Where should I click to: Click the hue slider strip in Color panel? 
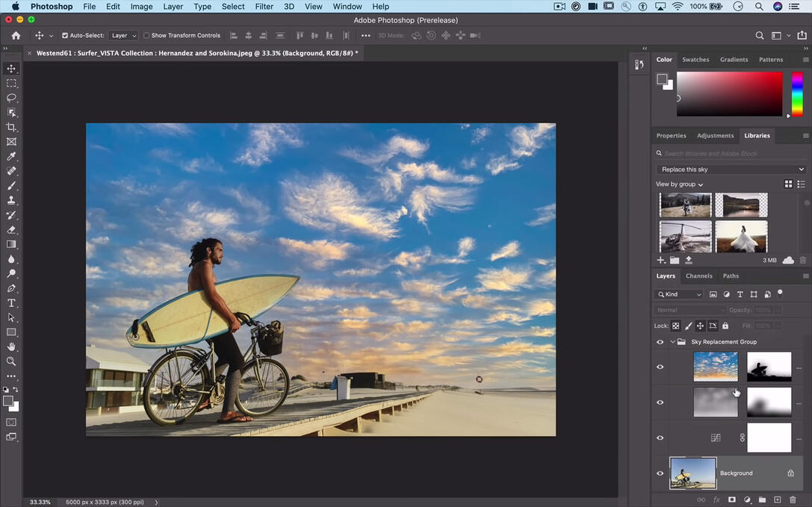click(796, 93)
